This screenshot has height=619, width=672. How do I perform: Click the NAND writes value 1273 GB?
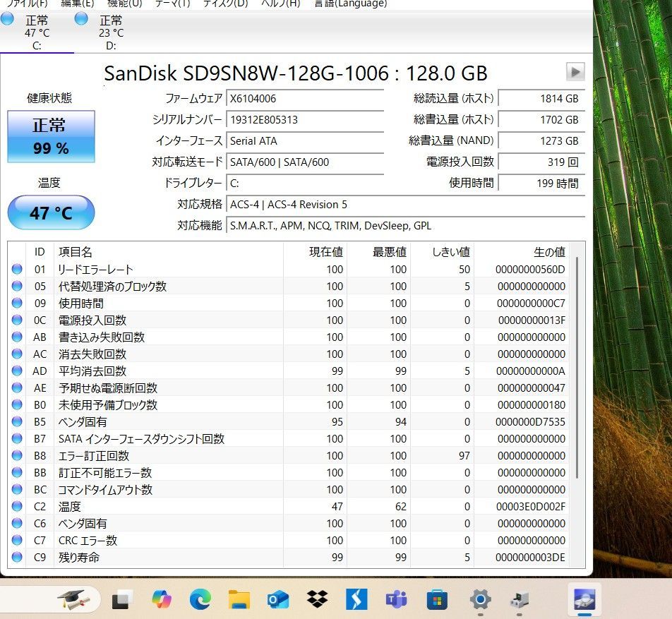pyautogui.click(x=541, y=141)
